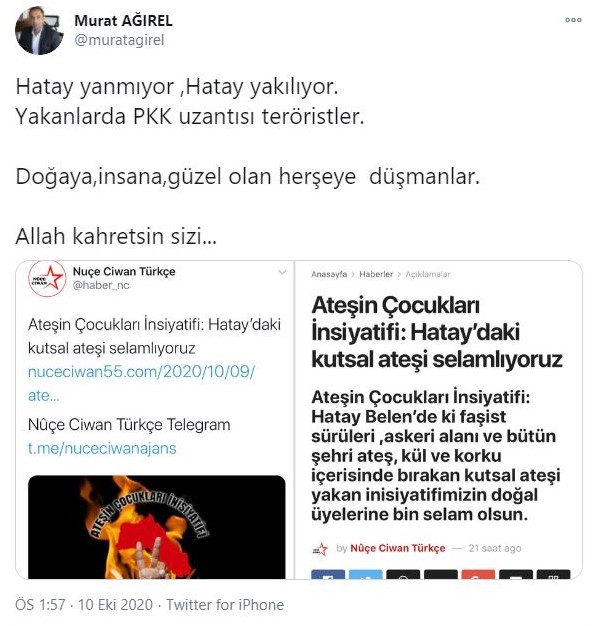Viewport: 609px width, 626px height.
Task: Open the Nuçe Ciwan red star avatar
Action: 47,279
